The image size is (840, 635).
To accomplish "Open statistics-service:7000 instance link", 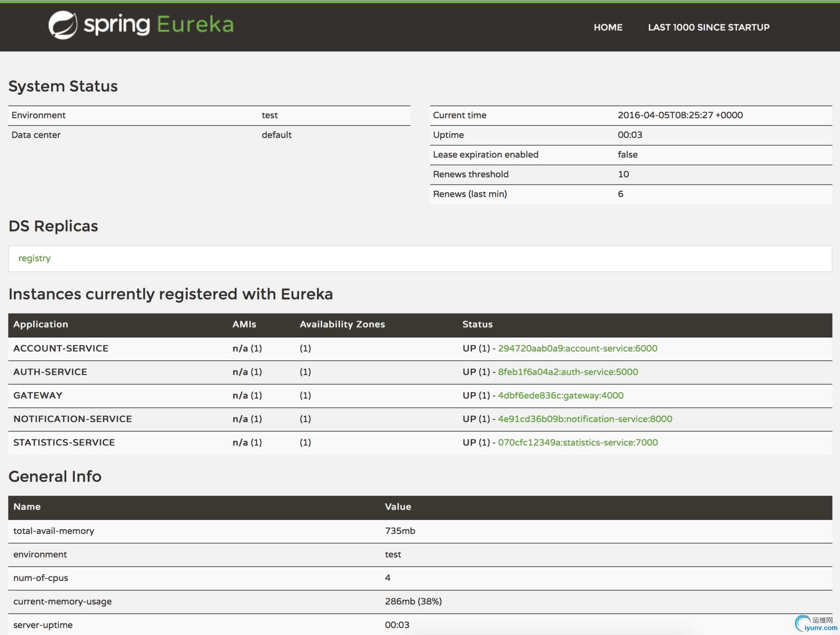I will [577, 442].
